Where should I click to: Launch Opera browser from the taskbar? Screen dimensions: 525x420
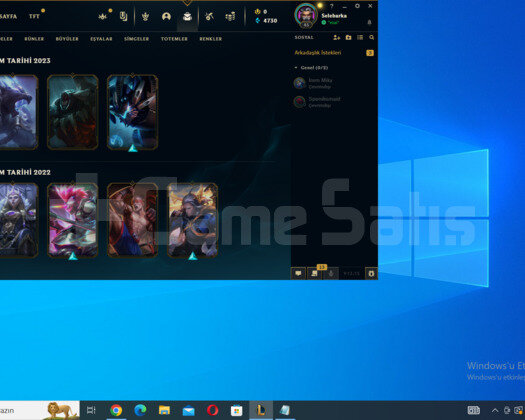[213, 410]
